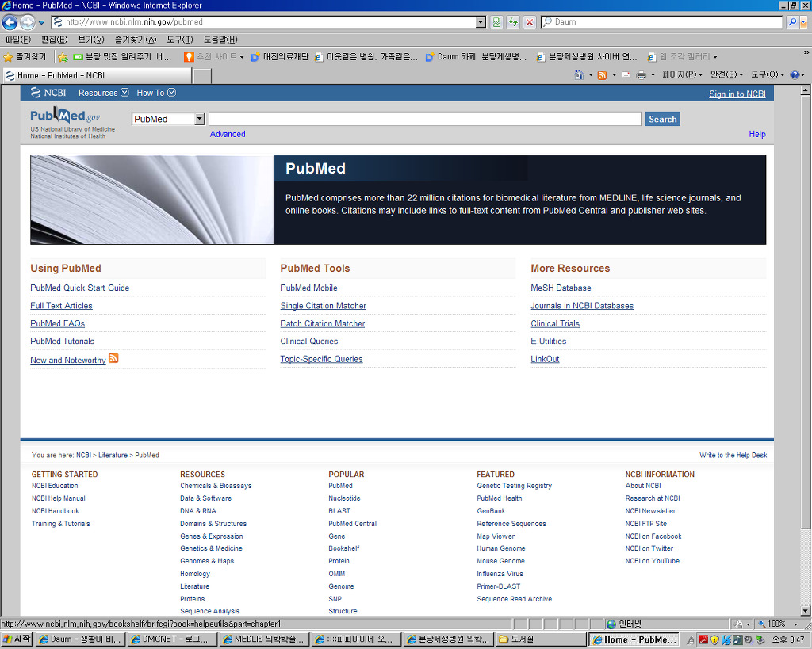Click the Read mail icon in command bar

[626, 75]
